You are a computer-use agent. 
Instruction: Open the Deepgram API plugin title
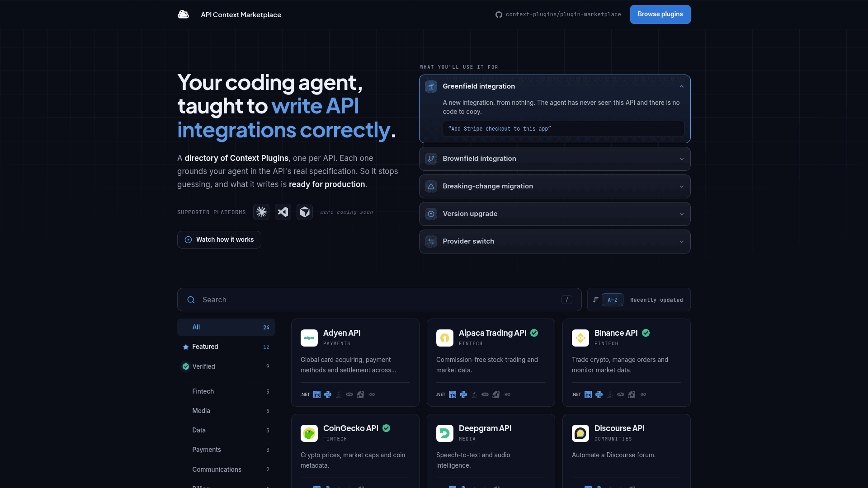[485, 428]
